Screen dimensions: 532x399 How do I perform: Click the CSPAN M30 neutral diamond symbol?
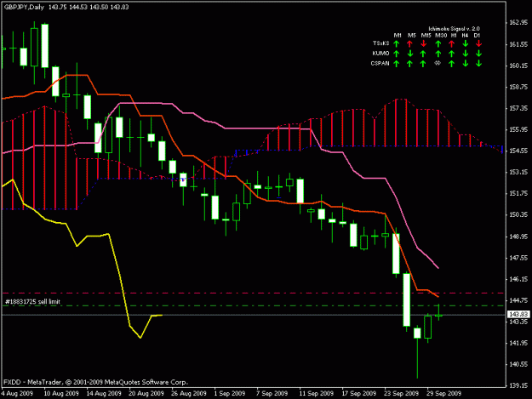click(x=438, y=63)
